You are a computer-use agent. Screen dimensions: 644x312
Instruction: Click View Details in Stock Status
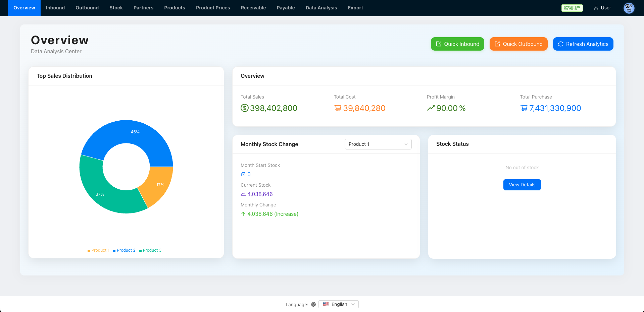522,185
